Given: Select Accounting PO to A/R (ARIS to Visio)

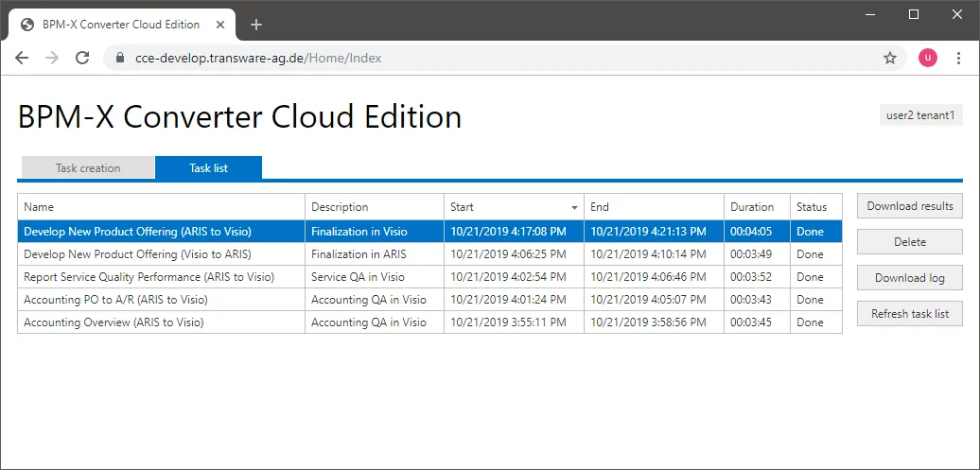Looking at the screenshot, I should tap(430, 300).
